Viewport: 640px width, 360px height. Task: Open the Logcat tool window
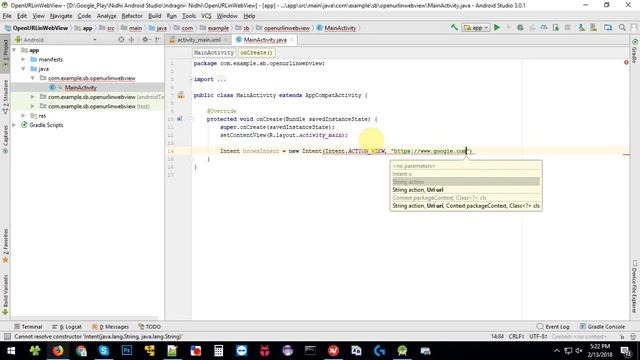pos(67,327)
